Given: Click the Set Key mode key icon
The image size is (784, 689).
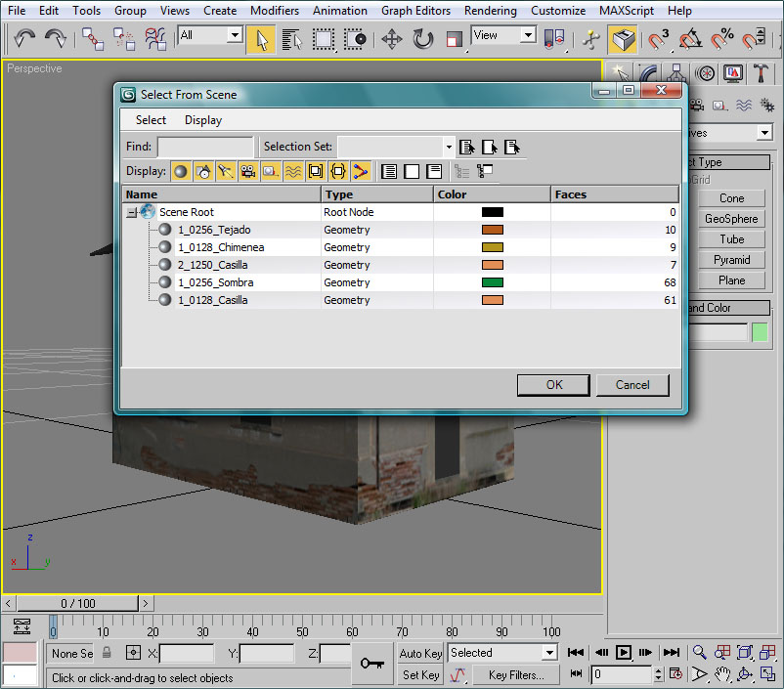Looking at the screenshot, I should pos(371,664).
